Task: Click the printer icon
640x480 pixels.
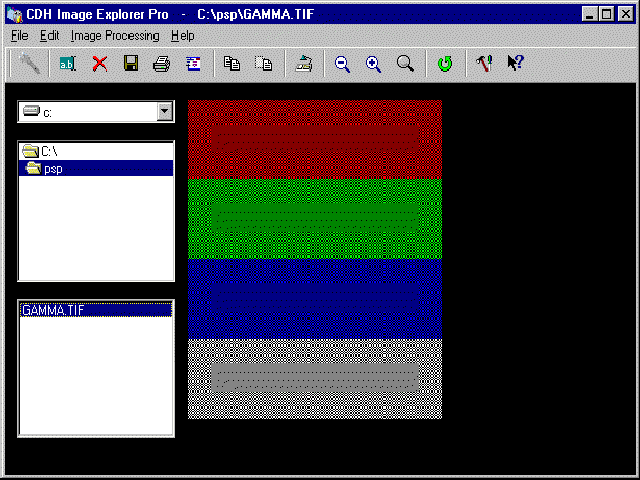Action: 161,64
